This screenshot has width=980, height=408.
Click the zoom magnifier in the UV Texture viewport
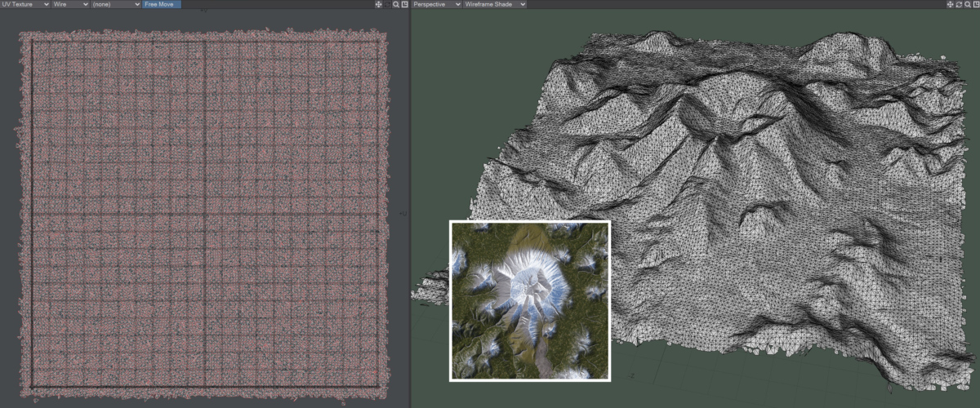(x=396, y=4)
